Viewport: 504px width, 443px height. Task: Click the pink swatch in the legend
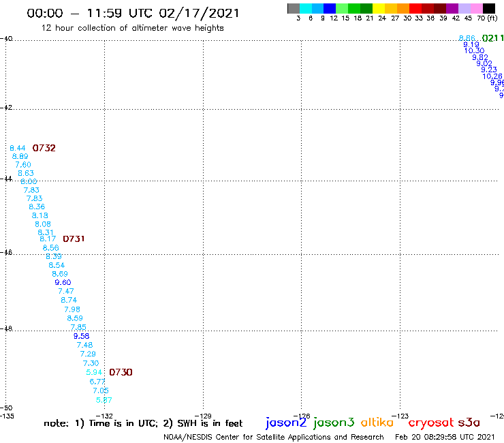(476, 9)
